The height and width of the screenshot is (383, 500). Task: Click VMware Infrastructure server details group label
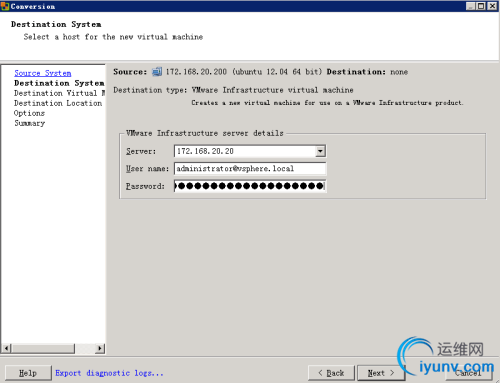tap(205, 133)
